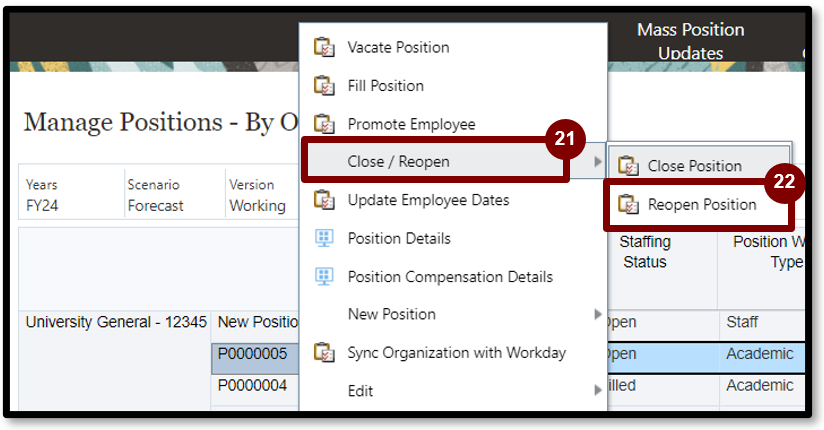Viewport: 824px width, 430px height.
Task: Click the Sync Organization with Workday icon
Action: [324, 353]
